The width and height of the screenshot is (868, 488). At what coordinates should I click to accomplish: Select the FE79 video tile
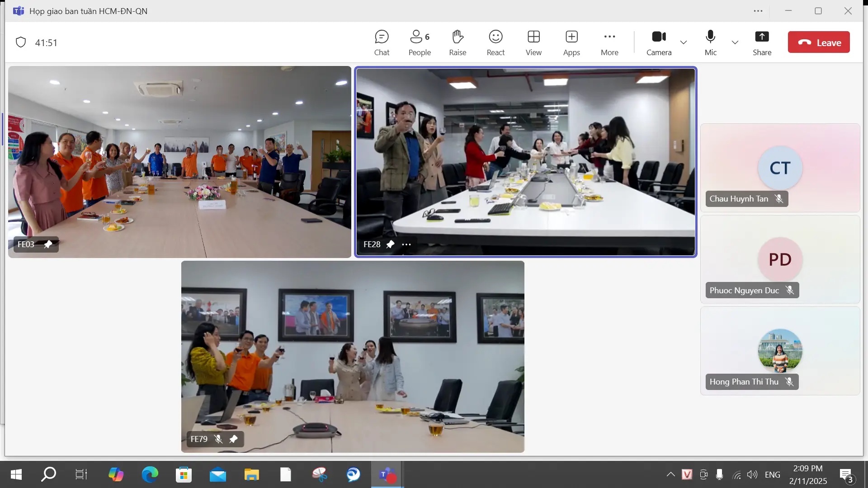353,357
